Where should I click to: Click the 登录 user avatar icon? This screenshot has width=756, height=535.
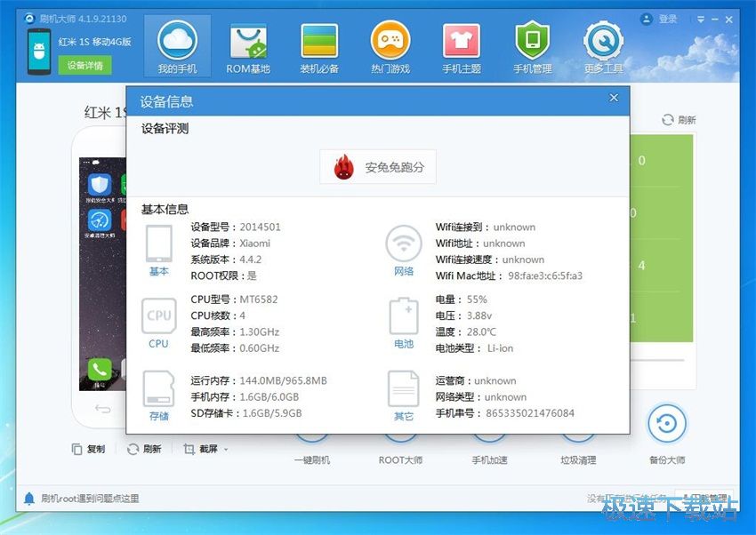pos(646,20)
